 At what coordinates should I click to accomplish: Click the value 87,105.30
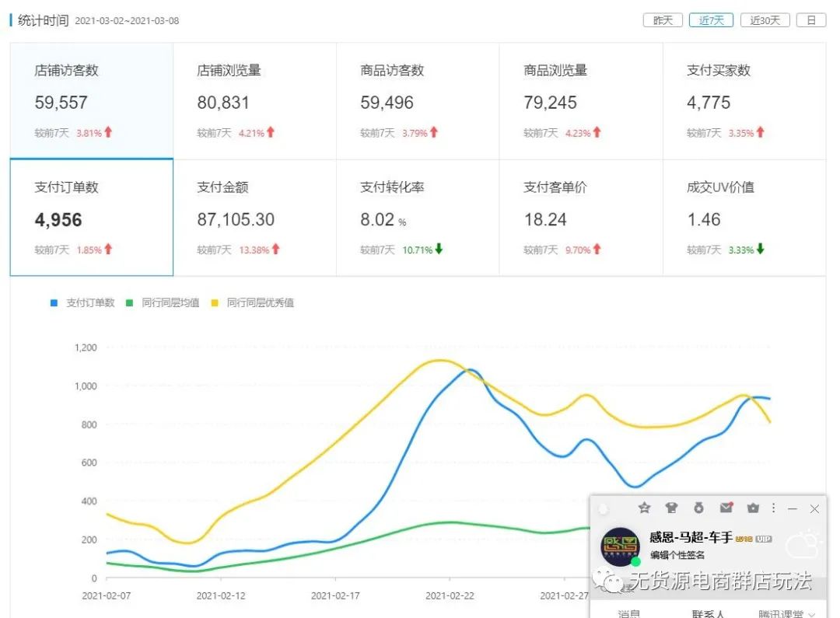click(236, 219)
